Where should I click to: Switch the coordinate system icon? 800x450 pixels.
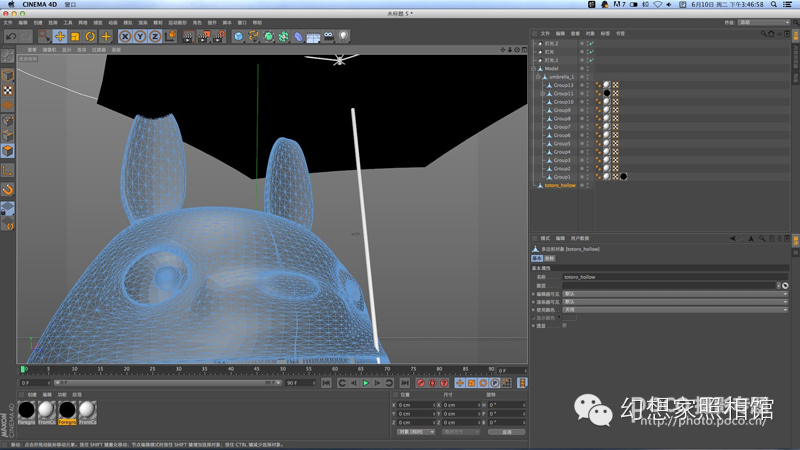(x=170, y=36)
